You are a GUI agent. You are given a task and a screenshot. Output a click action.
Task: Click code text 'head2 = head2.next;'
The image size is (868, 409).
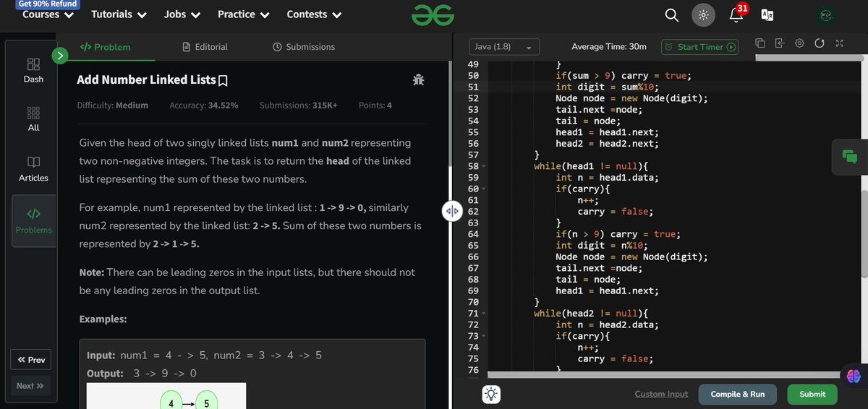pyautogui.click(x=608, y=144)
